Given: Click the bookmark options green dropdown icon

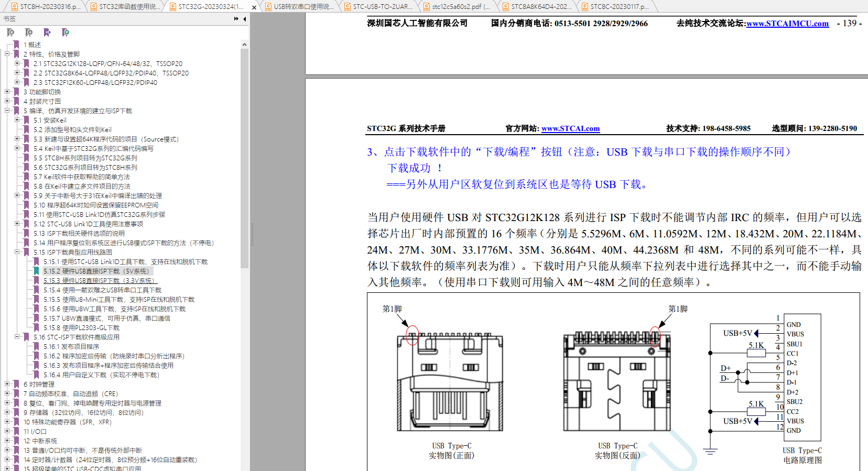Looking at the screenshot, I should 66,32.
